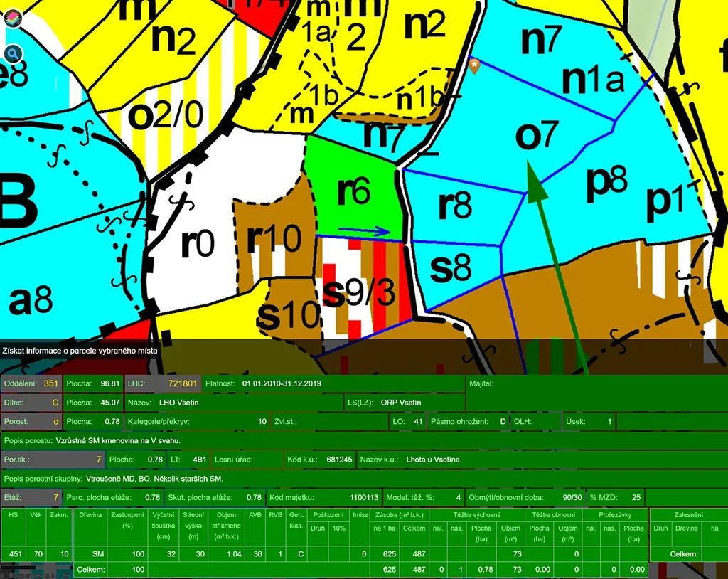Select the brown r10 stand area
The height and width of the screenshot is (579, 728).
[274, 240]
